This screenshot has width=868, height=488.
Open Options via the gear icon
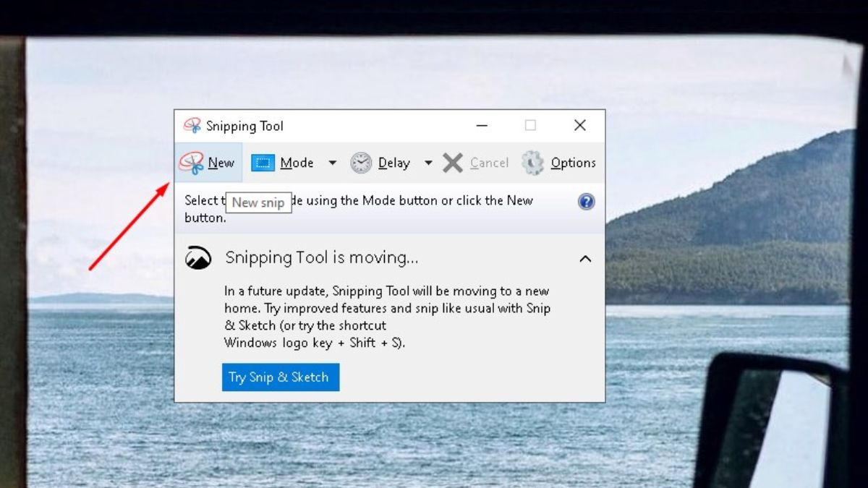(533, 162)
